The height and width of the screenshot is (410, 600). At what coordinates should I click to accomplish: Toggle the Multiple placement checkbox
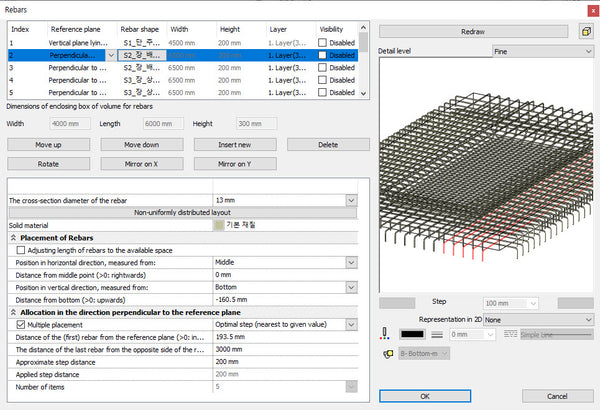click(22, 325)
